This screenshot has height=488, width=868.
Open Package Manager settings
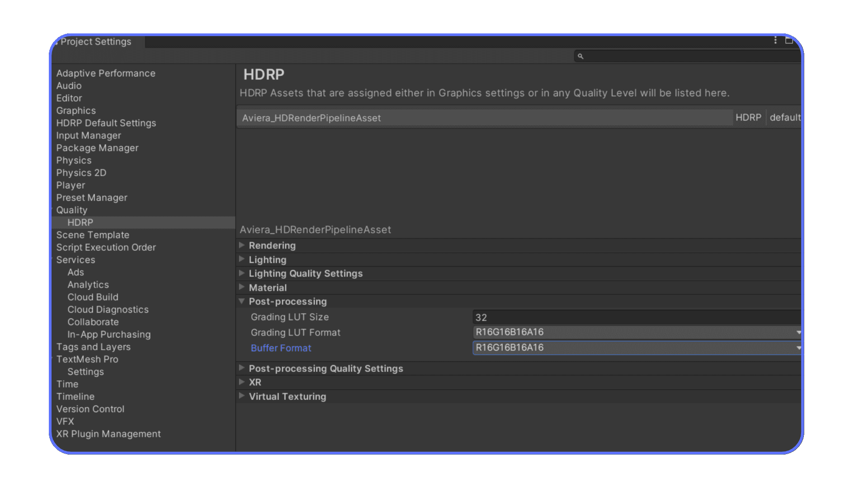(x=97, y=148)
